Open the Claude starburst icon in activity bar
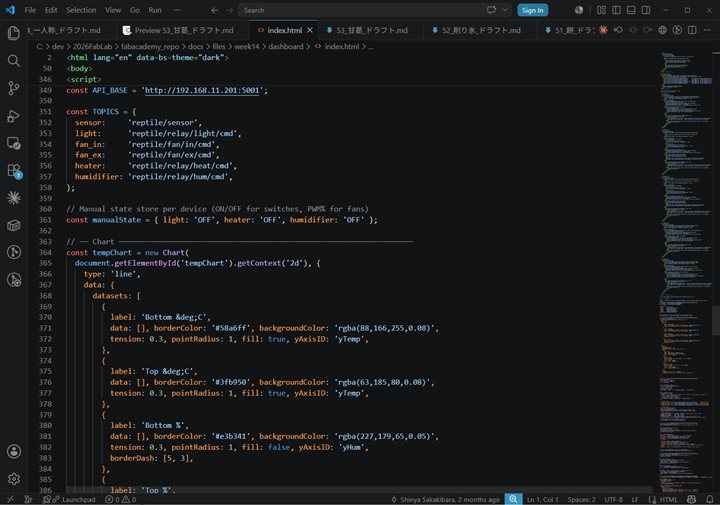Image resolution: width=720 pixels, height=505 pixels. click(x=14, y=198)
